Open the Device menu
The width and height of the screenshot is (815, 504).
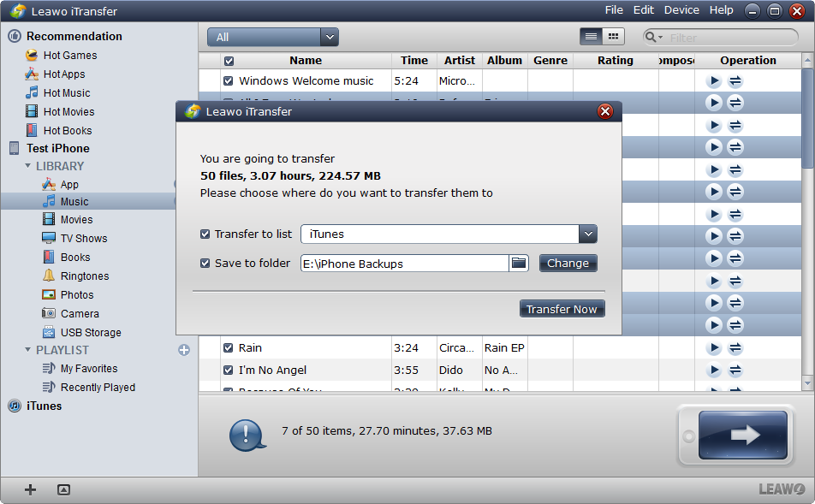[x=681, y=10]
